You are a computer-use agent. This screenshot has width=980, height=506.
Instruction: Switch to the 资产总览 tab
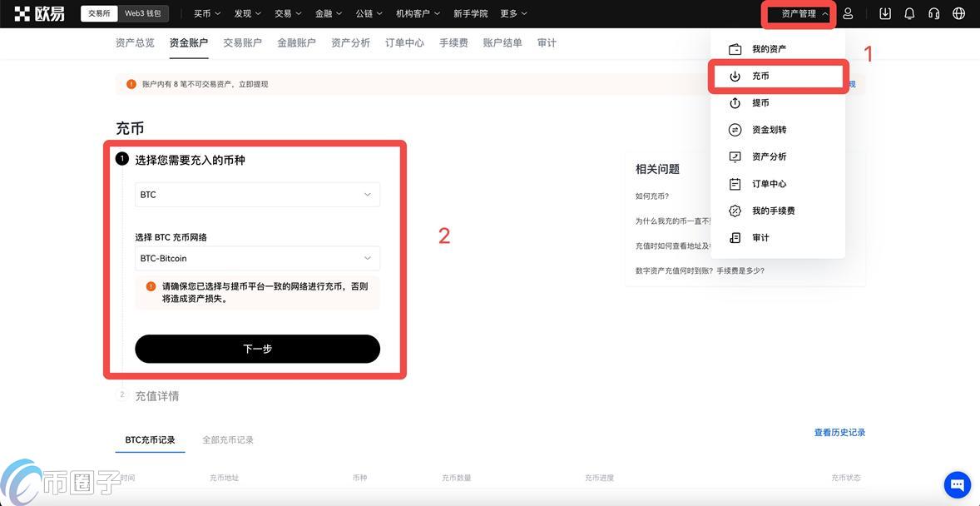point(135,42)
